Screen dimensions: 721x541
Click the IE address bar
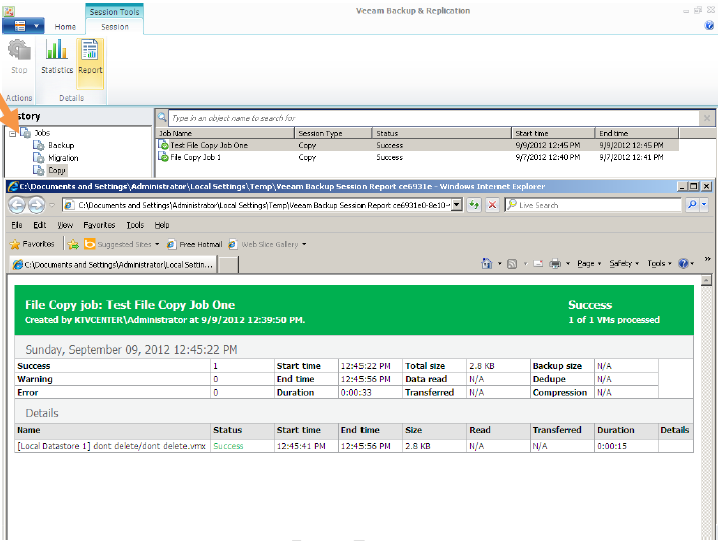click(257, 205)
